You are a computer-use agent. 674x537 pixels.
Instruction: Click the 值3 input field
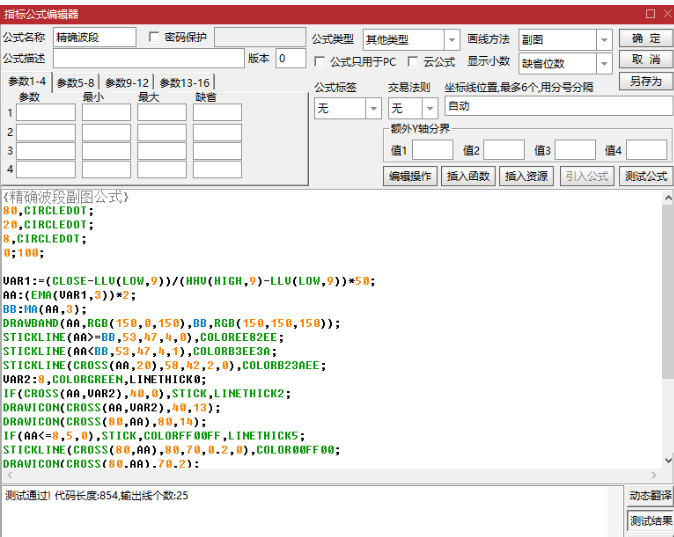pos(575,150)
